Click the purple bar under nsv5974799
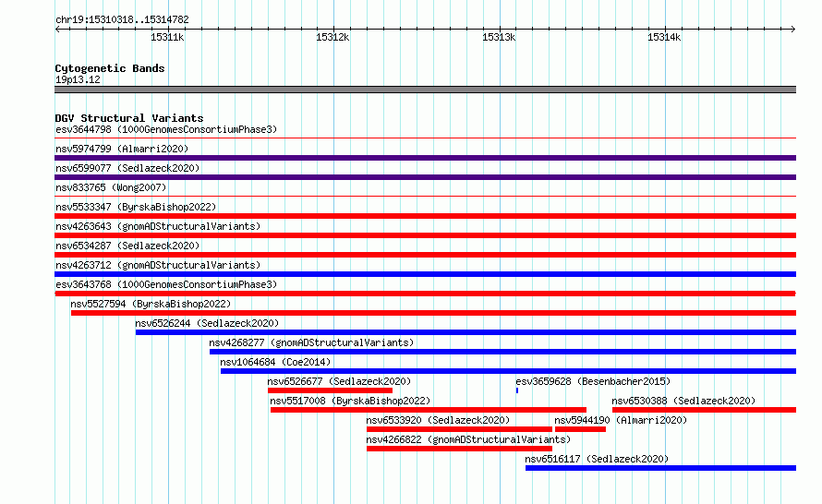The image size is (822, 504). [x=425, y=158]
